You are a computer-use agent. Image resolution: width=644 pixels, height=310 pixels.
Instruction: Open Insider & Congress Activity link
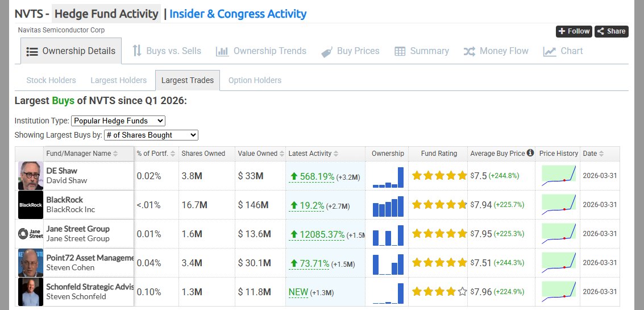238,14
